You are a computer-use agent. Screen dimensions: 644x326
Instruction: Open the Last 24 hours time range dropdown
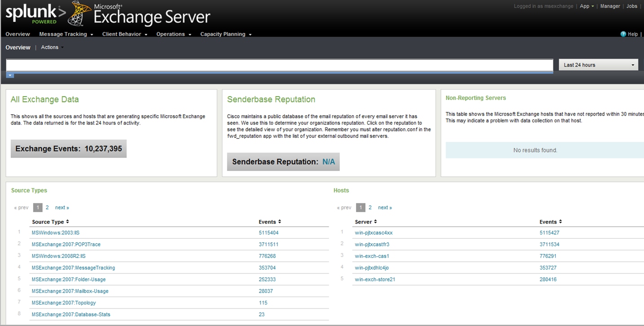598,65
